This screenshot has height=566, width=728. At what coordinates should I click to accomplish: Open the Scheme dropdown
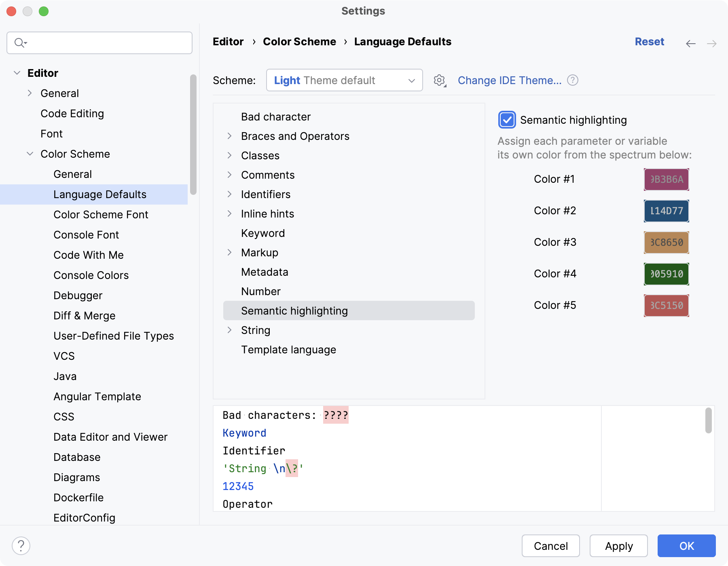tap(344, 80)
